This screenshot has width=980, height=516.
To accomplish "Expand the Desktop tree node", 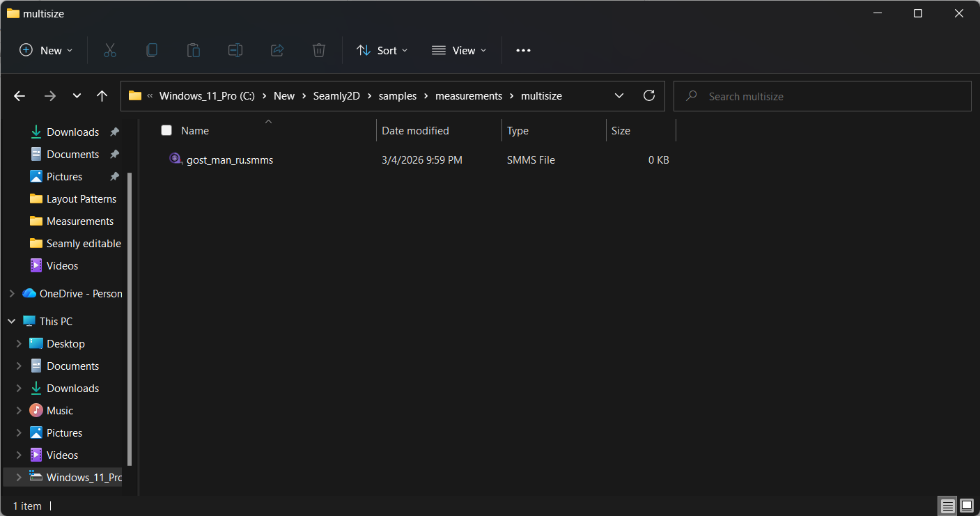I will click(19, 344).
